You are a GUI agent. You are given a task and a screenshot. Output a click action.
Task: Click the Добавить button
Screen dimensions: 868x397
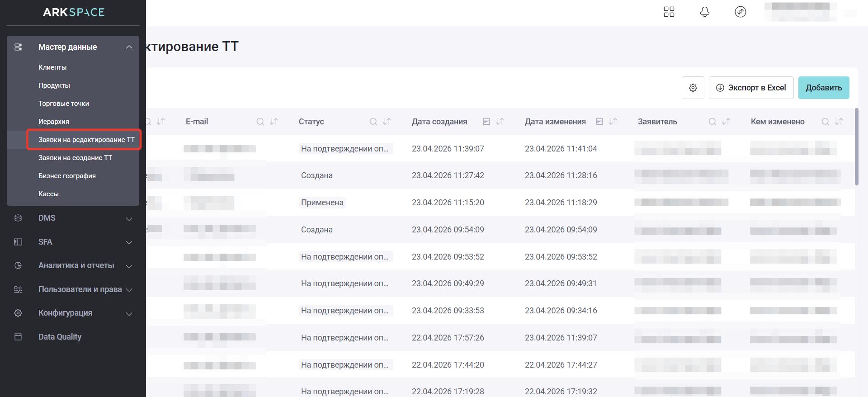[x=823, y=88]
